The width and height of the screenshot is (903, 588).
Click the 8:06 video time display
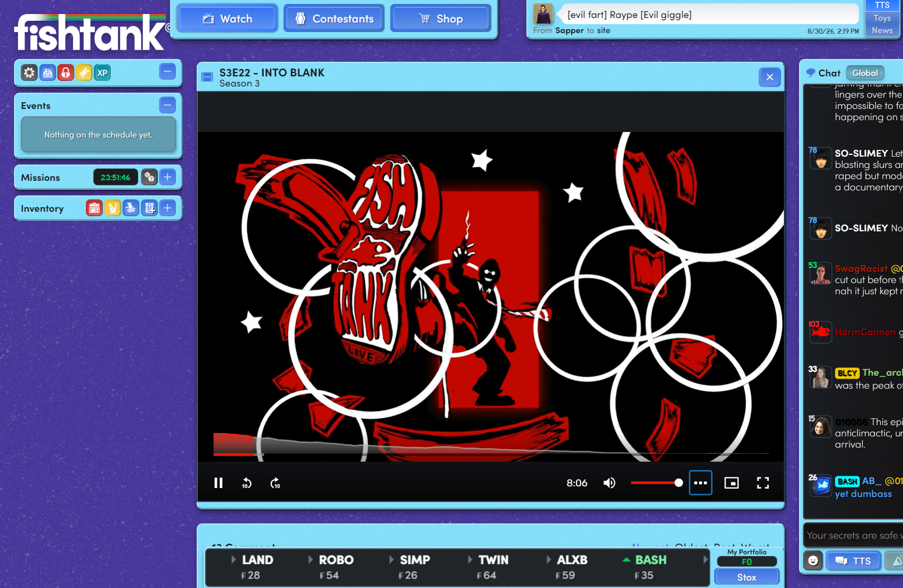577,483
